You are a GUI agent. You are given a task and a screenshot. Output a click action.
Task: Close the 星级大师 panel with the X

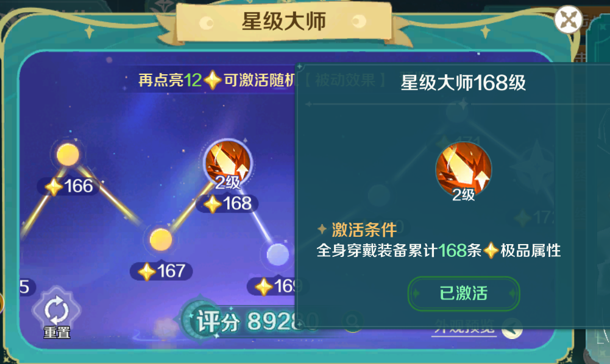click(x=569, y=19)
